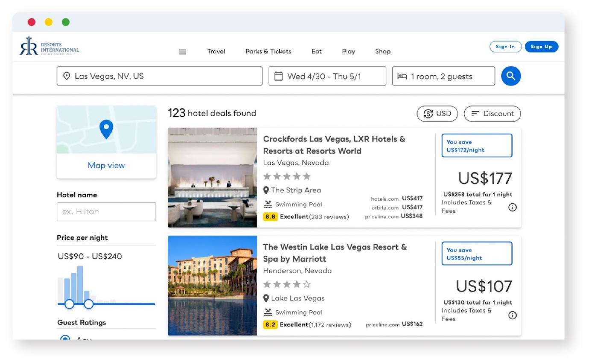The image size is (589, 364).
Task: Click the blue search magnifier button
Action: point(511,76)
